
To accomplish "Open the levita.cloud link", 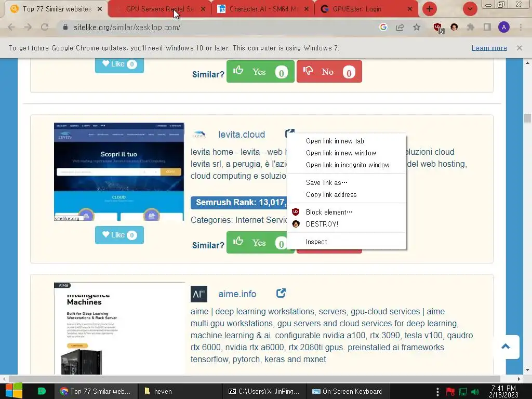I will tap(242, 135).
